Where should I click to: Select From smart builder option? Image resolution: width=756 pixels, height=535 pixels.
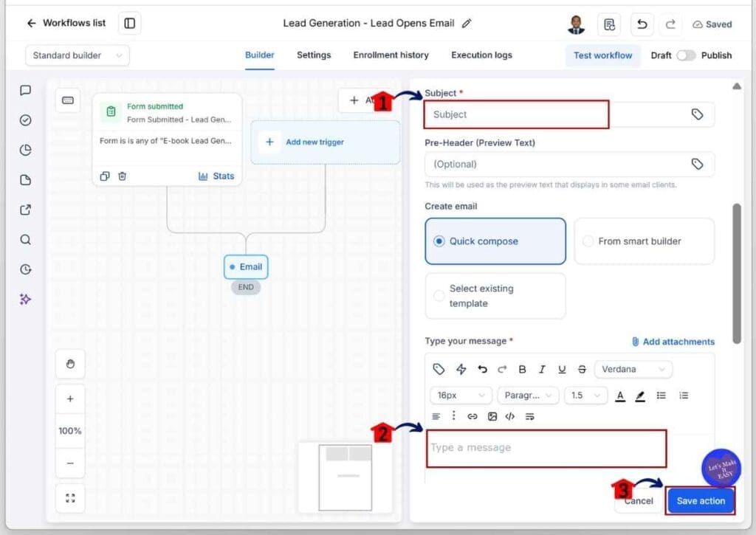[x=644, y=241]
